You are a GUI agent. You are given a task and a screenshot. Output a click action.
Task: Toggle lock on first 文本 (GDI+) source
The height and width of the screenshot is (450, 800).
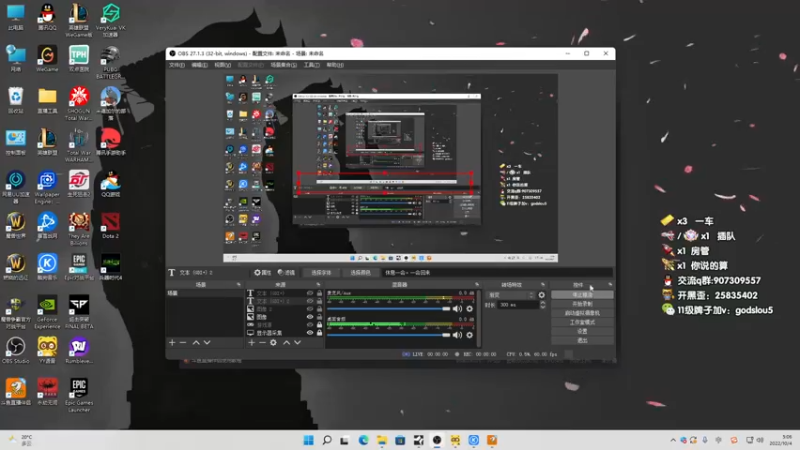319,293
